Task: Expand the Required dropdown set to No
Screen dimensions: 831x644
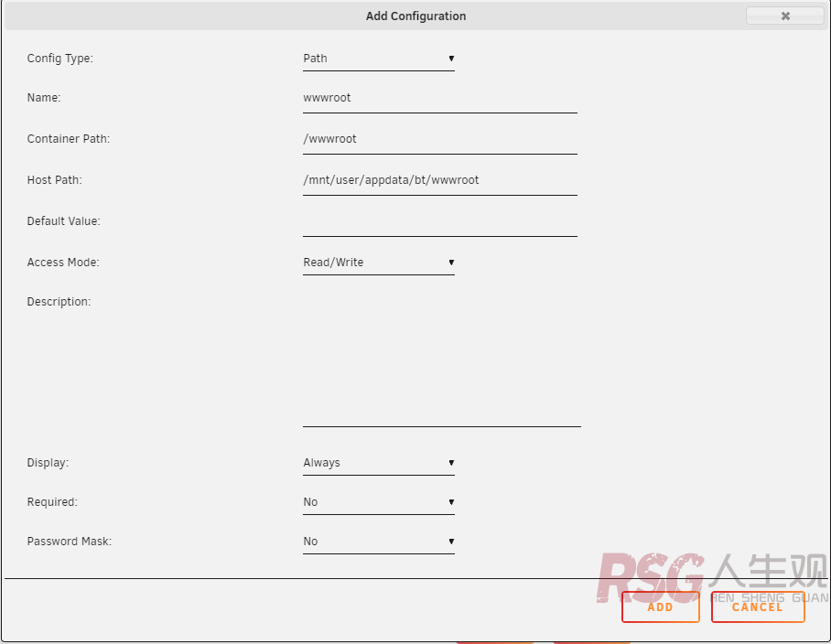Action: pyautogui.click(x=378, y=502)
